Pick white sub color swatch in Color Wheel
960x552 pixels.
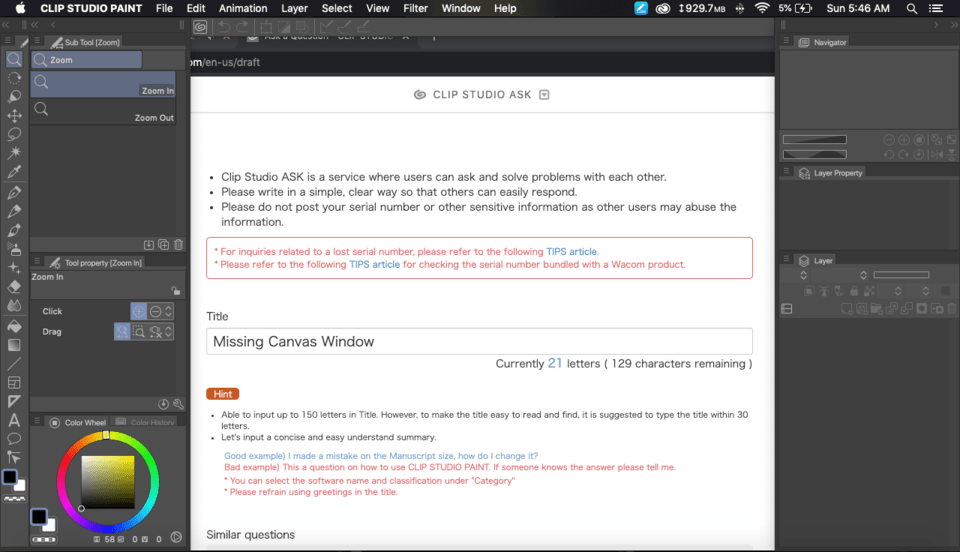tap(51, 526)
